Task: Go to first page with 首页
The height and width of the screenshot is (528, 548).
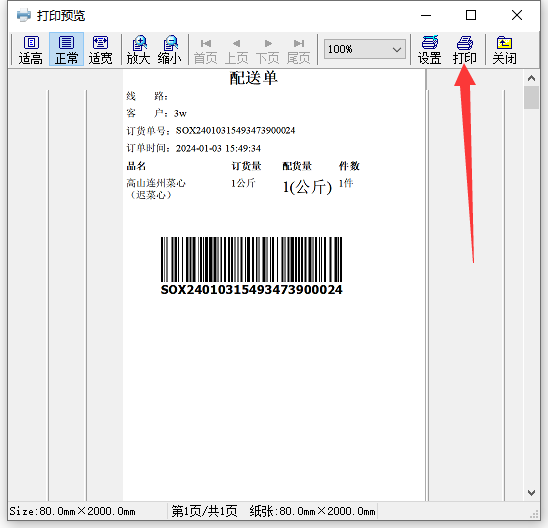Action: (206, 51)
